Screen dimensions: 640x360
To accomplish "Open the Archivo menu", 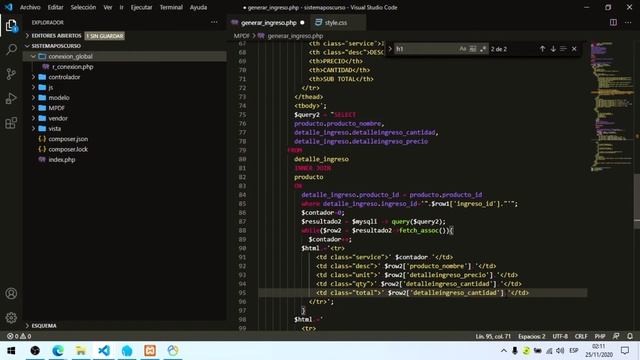I will click(x=30, y=7).
